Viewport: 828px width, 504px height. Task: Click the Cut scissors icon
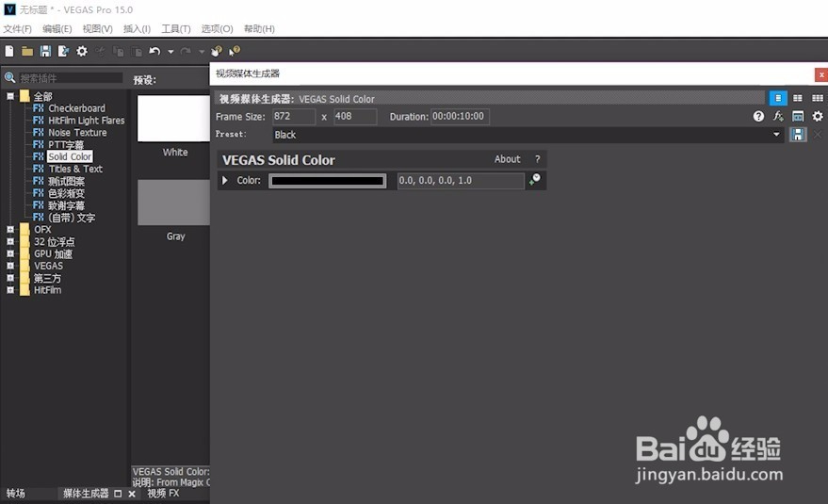100,51
